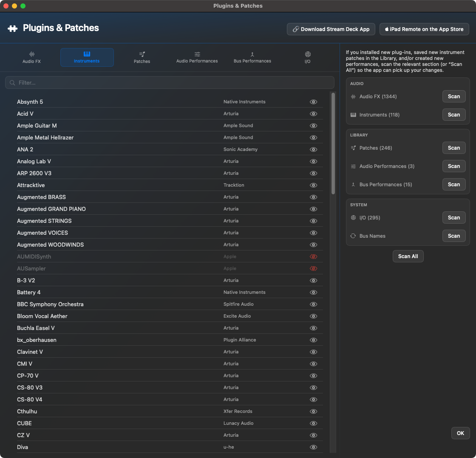Screen dimensions: 476x458
Task: Hide Augmented VOICES instrument
Action: pyautogui.click(x=313, y=233)
